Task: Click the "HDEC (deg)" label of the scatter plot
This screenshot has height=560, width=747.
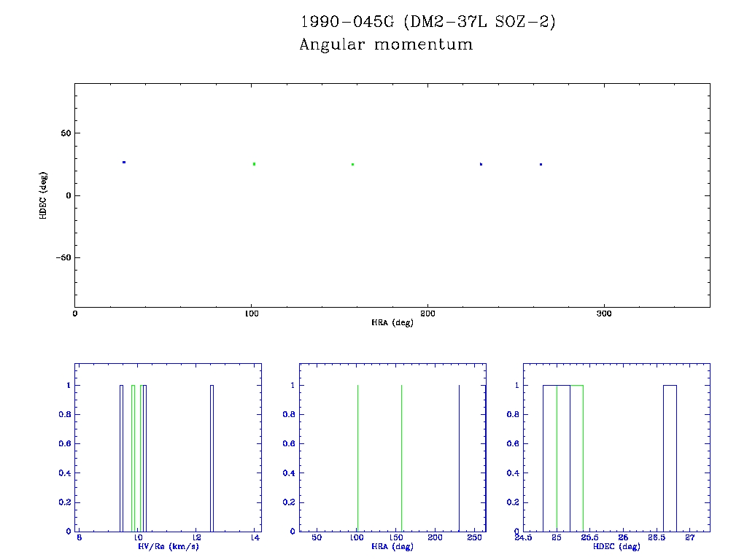Action: point(44,195)
